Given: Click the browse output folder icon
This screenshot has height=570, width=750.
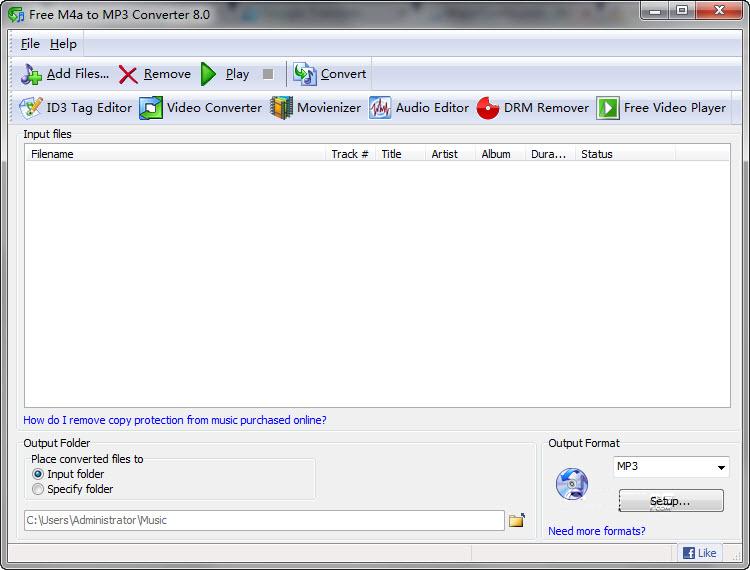Looking at the screenshot, I should 517,520.
